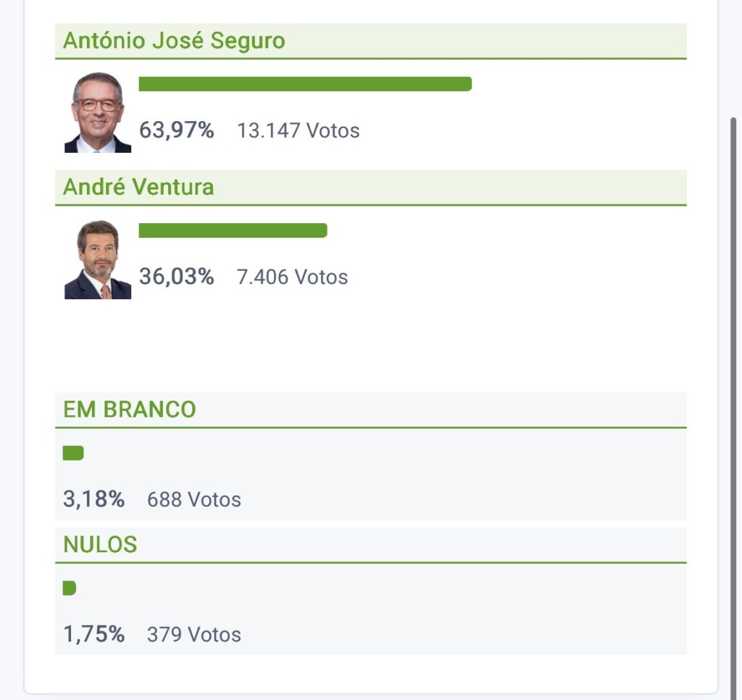The width and height of the screenshot is (742, 700).
Task: Click the 3,18% blank votes percentage
Action: tap(94, 499)
